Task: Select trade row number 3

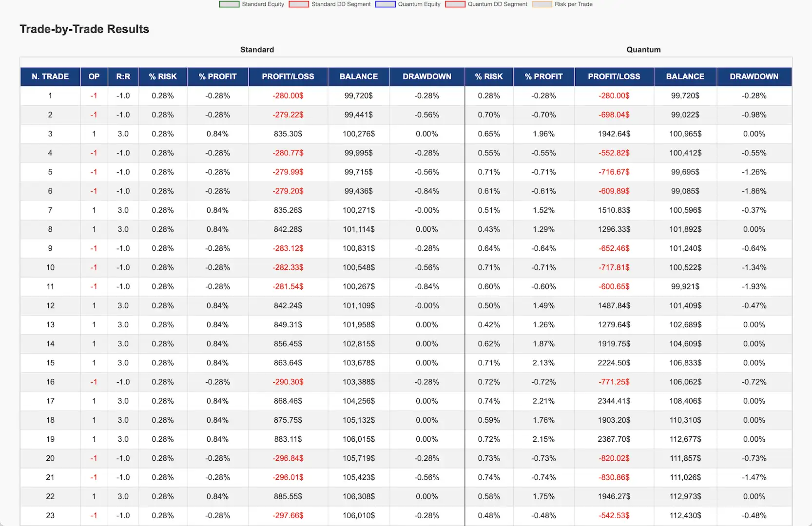Action: (x=50, y=134)
